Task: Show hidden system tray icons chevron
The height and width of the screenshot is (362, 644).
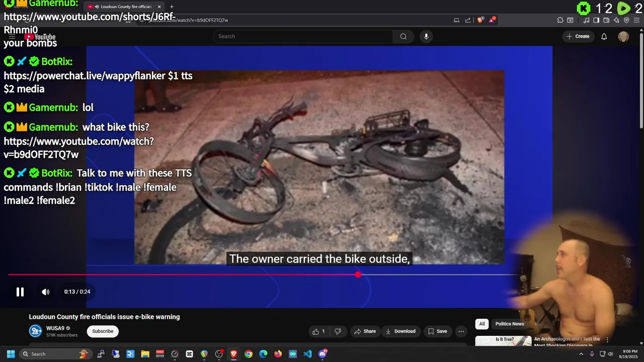Action: (581, 354)
